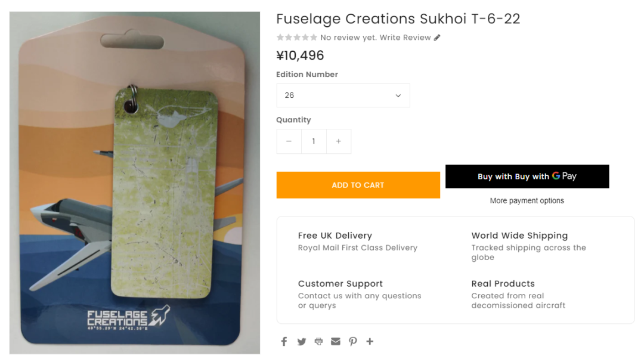This screenshot has height=362, width=644.
Task: Click the product title Sukhoi T-6-22
Action: coord(398,19)
